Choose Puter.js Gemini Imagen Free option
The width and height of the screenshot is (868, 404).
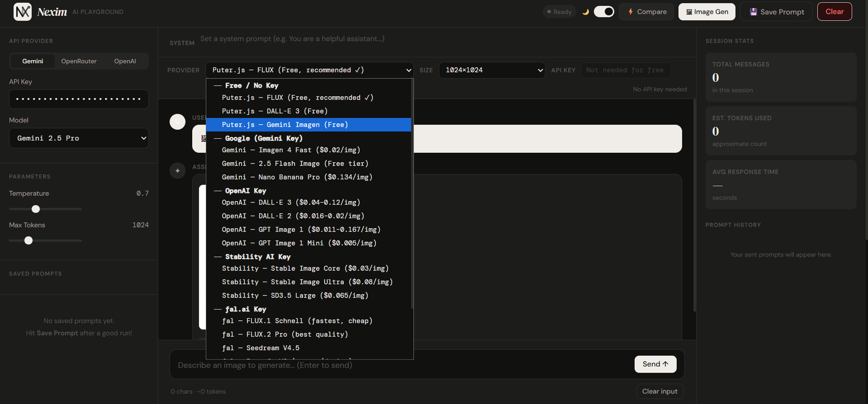pos(308,125)
